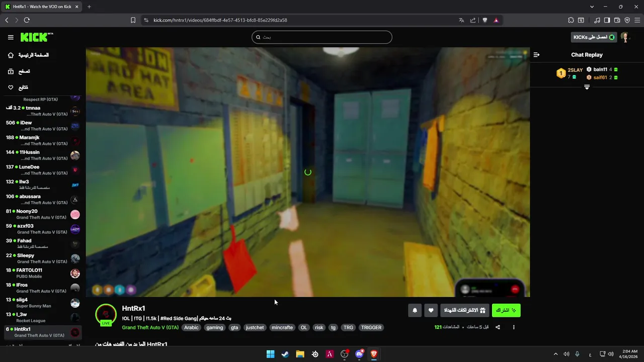This screenshot has width=644, height=362.
Task: Open a new browser tab
Action: 89,7
